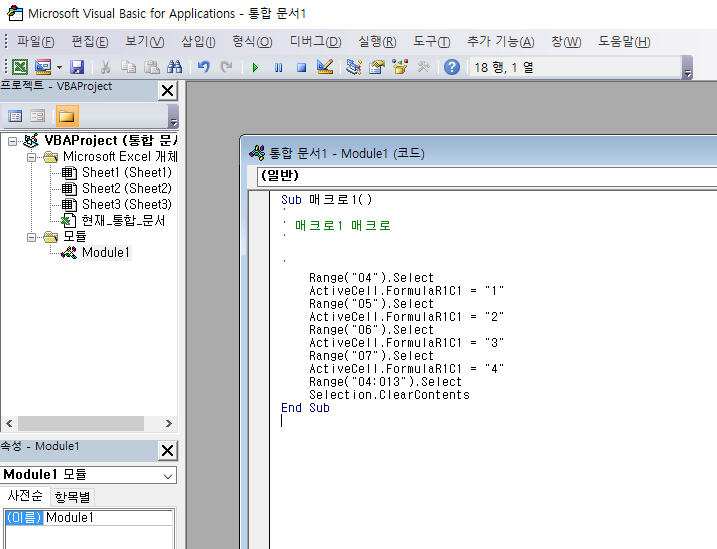This screenshot has width=717, height=549.
Task: Open the 도구(T) menu
Action: 432,42
